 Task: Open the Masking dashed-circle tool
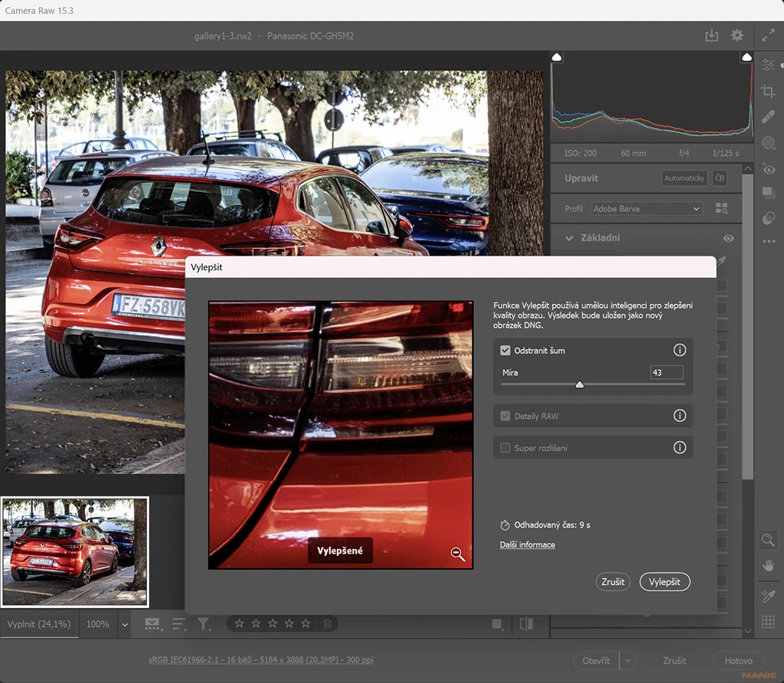pos(768,142)
